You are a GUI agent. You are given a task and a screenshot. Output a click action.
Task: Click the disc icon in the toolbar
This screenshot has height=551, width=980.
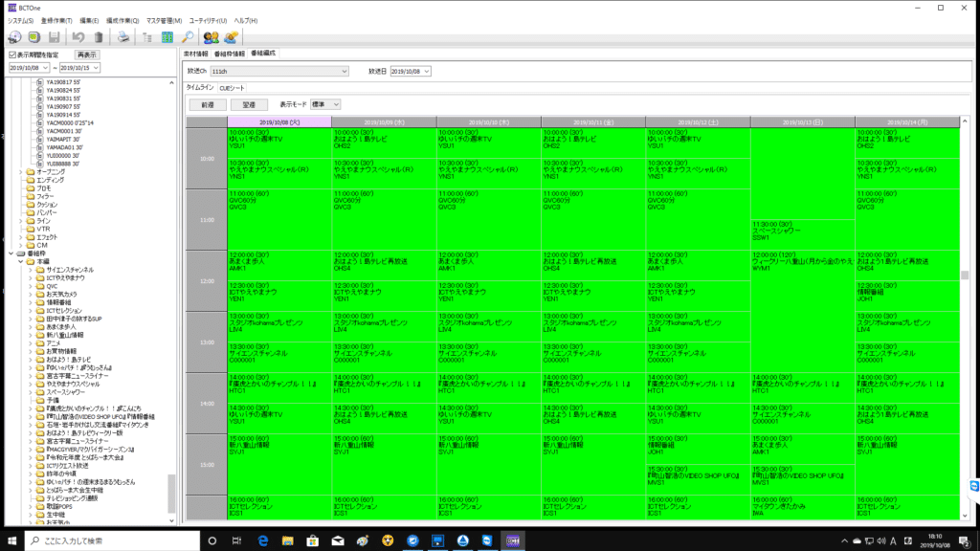[14, 37]
